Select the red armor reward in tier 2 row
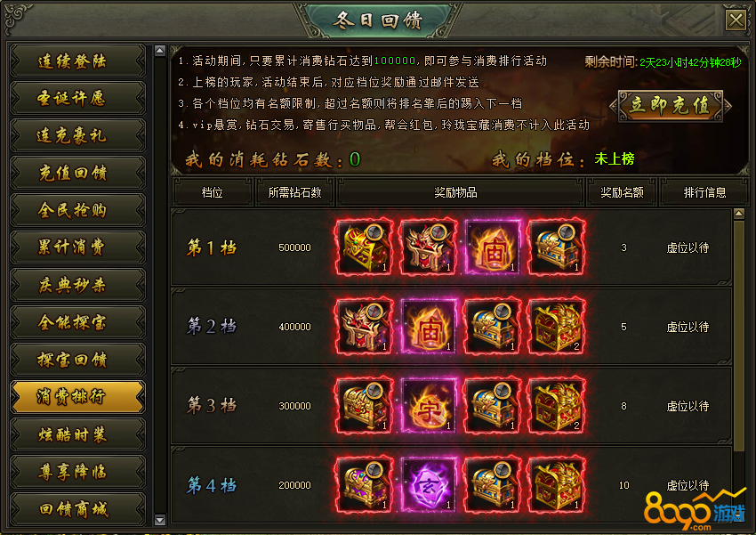 click(364, 326)
